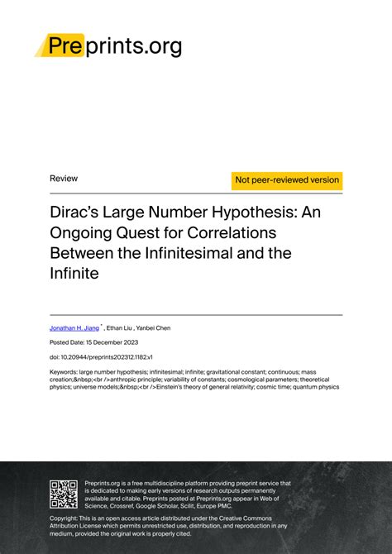The image size is (392, 554).
Task: Click the 'Keywords: large number hypothesis' line
Action: point(183,372)
